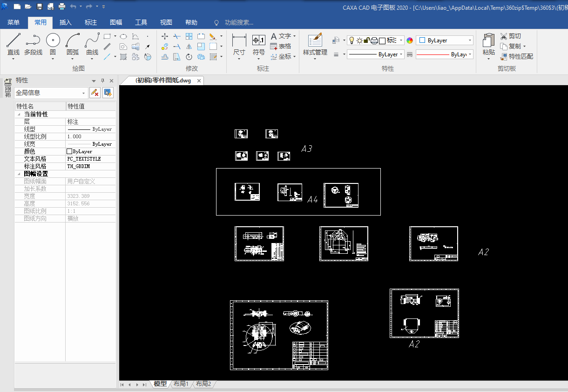The image size is (568, 392).
Task: Toggle the layer sun freeze icon
Action: pyautogui.click(x=359, y=41)
